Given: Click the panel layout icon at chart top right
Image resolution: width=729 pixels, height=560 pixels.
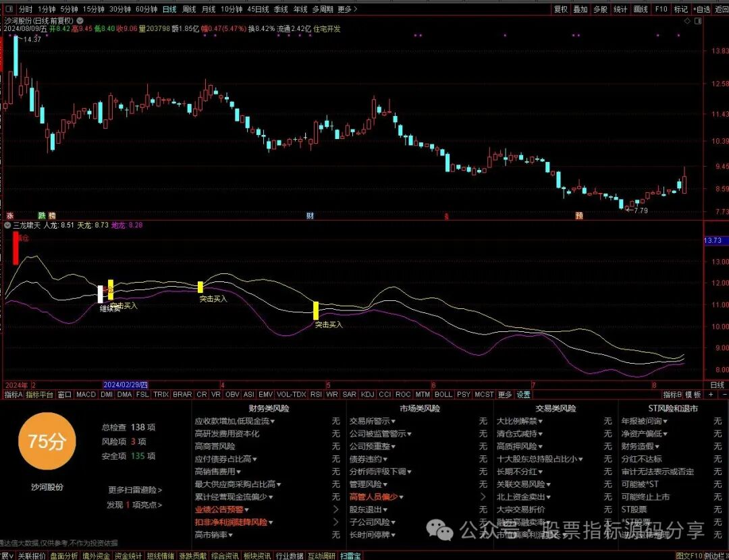Looking at the screenshot, I should [x=697, y=21].
